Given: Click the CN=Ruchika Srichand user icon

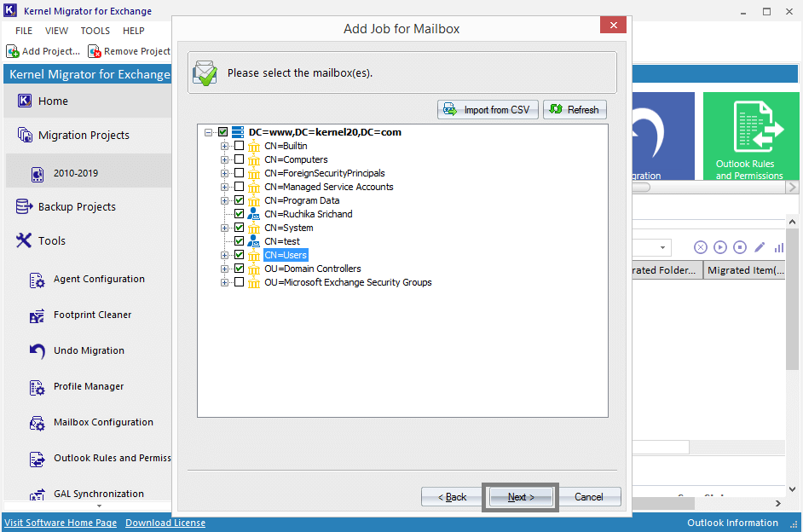Looking at the screenshot, I should (x=253, y=214).
